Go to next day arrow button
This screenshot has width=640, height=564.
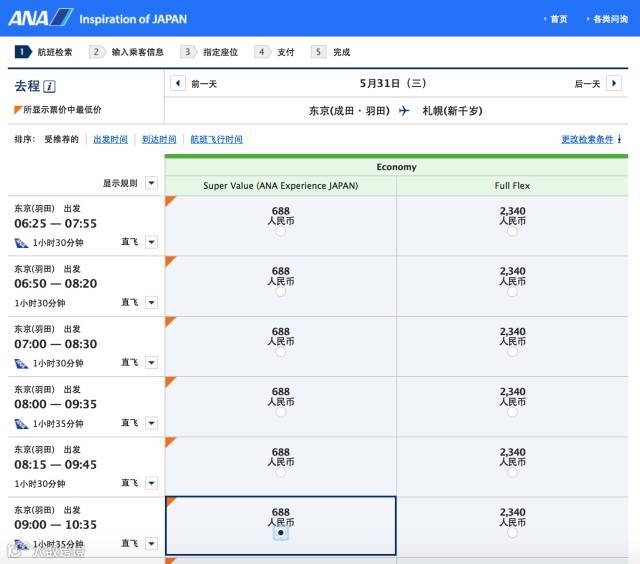tap(614, 83)
